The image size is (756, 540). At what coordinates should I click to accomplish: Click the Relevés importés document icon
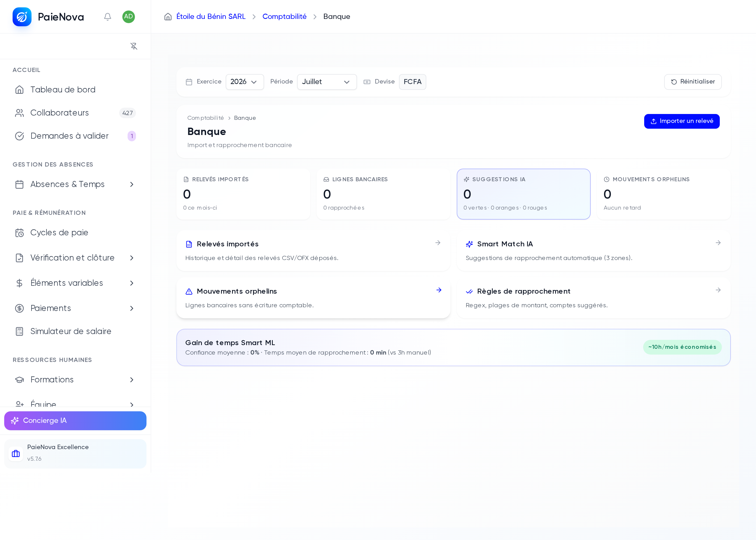[x=189, y=245]
